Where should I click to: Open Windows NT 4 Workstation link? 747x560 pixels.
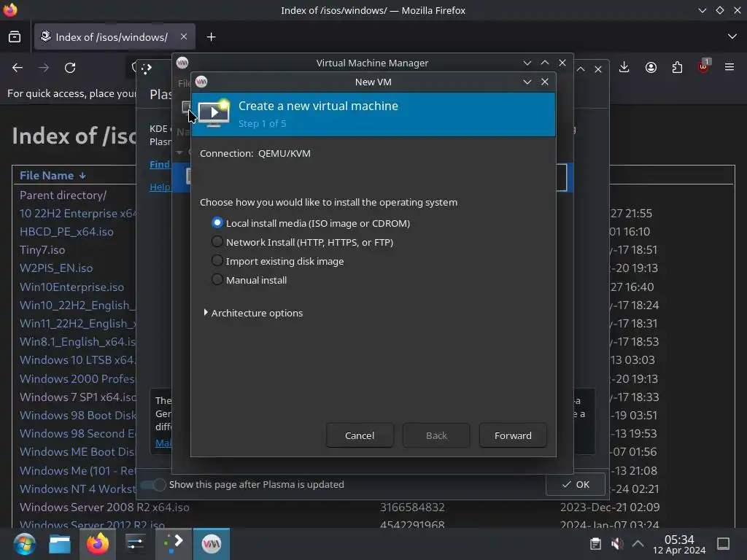pyautogui.click(x=77, y=489)
